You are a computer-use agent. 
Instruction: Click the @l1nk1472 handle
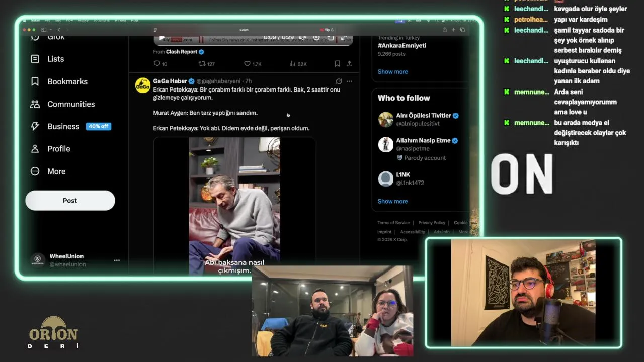pyautogui.click(x=410, y=183)
